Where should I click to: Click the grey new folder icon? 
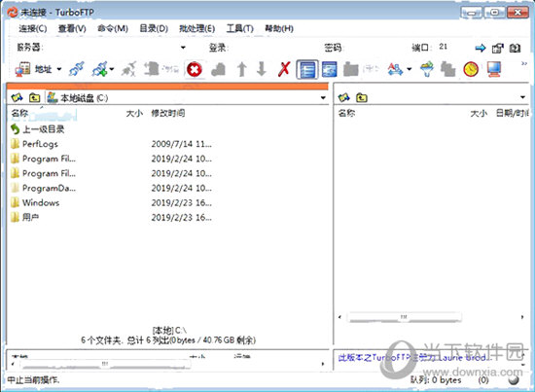click(351, 69)
